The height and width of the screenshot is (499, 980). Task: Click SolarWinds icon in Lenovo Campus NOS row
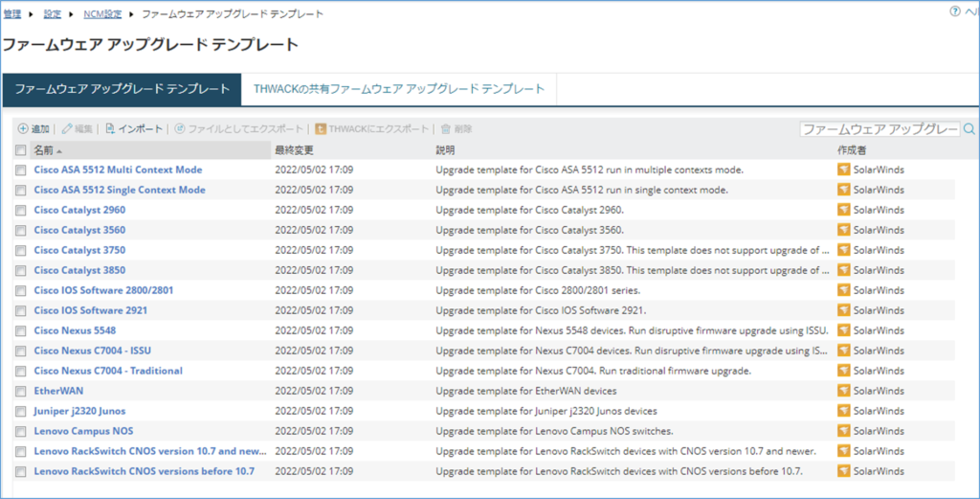(x=844, y=431)
